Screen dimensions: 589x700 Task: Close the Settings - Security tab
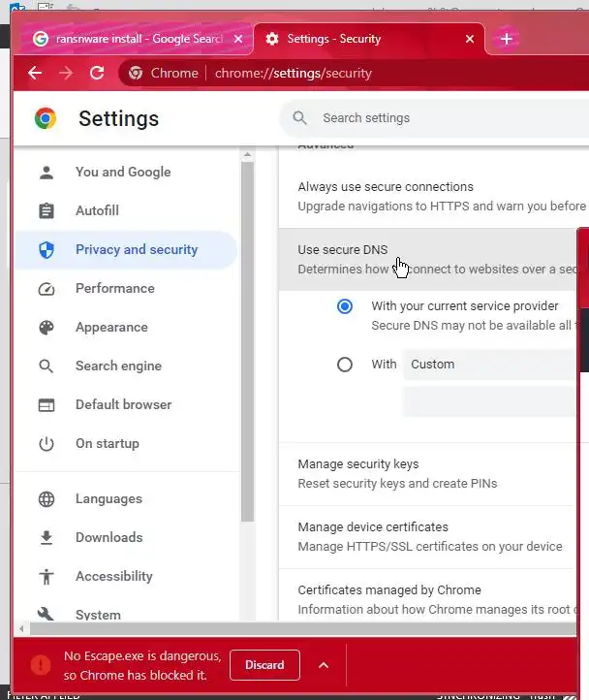tap(470, 39)
